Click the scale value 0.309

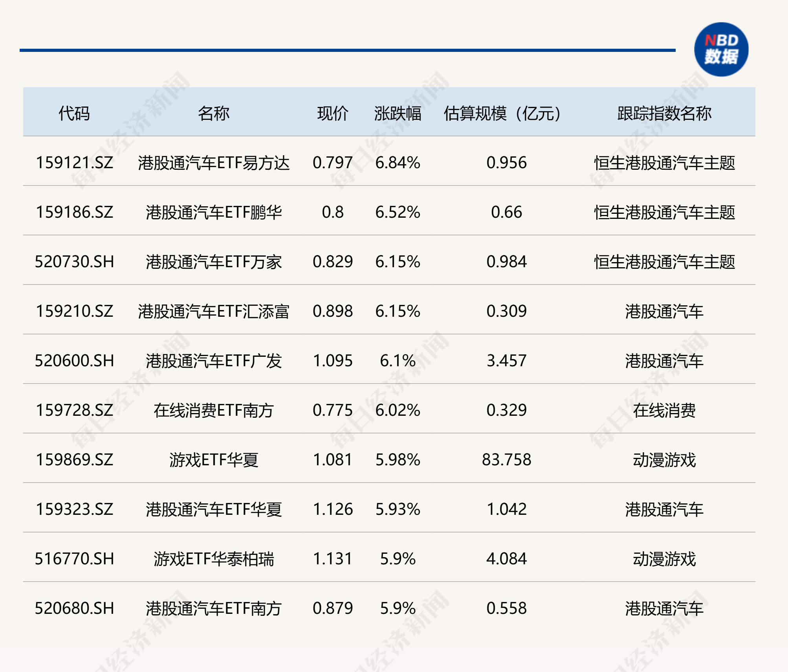click(x=506, y=311)
